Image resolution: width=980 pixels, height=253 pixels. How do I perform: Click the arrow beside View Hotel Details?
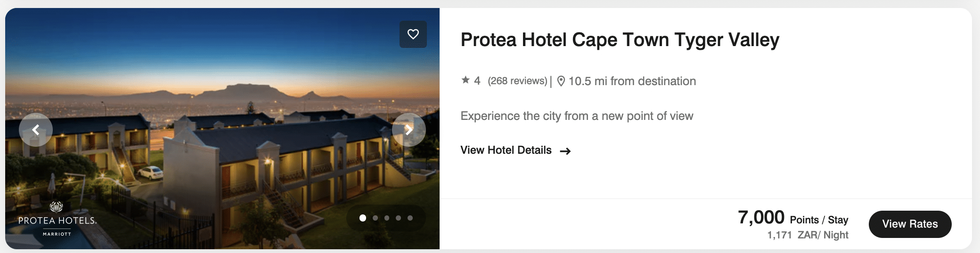(565, 151)
